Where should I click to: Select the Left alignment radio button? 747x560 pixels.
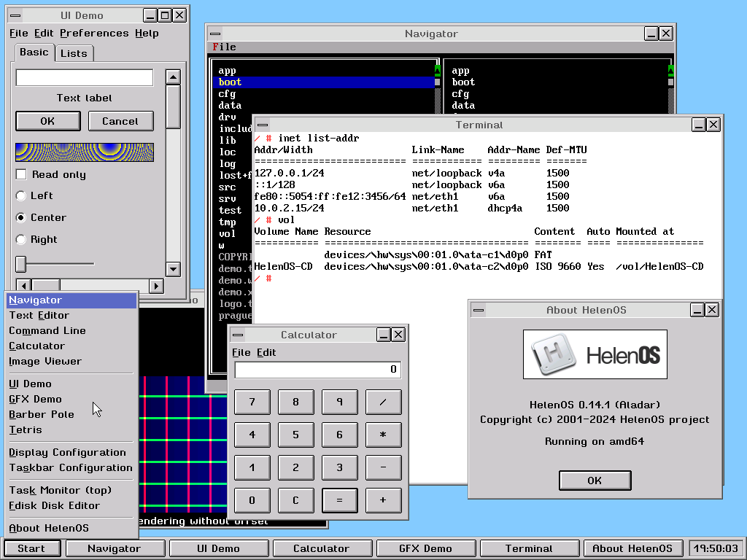click(22, 195)
